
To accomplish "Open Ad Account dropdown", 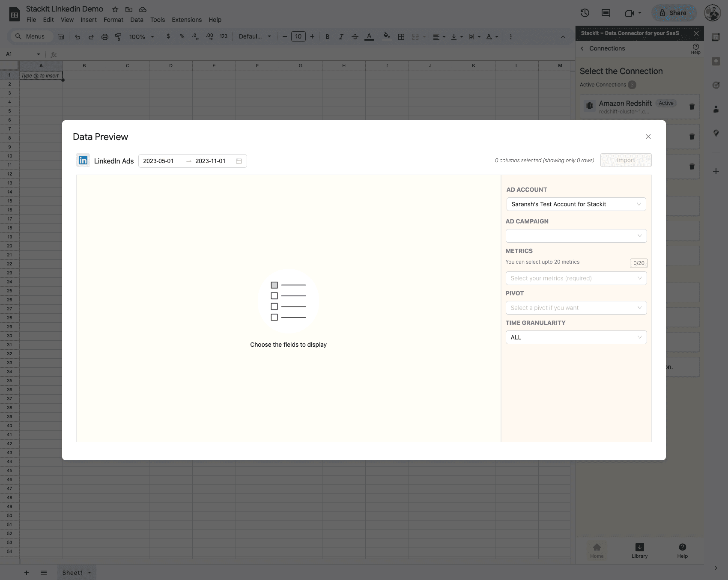I will (576, 204).
